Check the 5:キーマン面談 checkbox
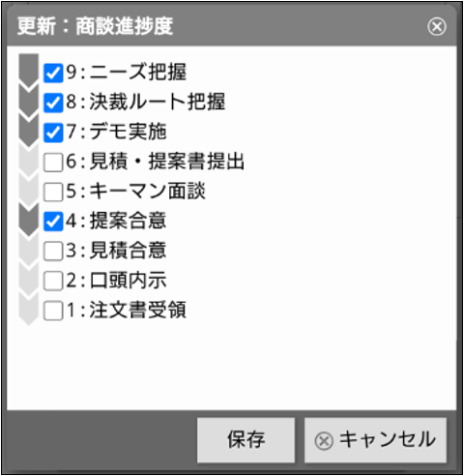This screenshot has width=464, height=476. click(53, 193)
